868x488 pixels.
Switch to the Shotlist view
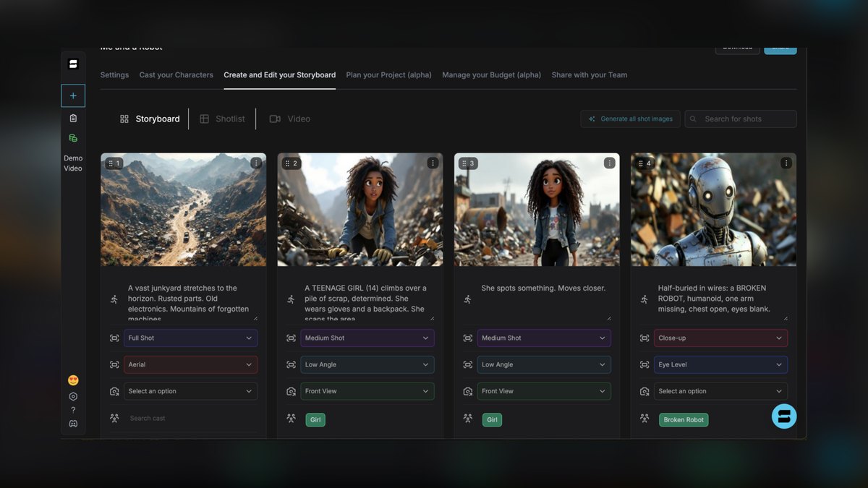click(x=223, y=119)
